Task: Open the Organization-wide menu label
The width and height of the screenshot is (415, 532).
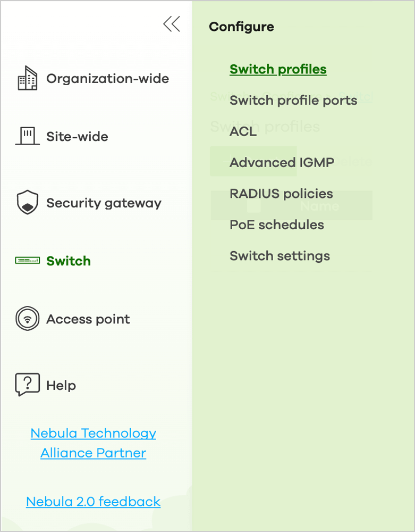Action: click(108, 78)
